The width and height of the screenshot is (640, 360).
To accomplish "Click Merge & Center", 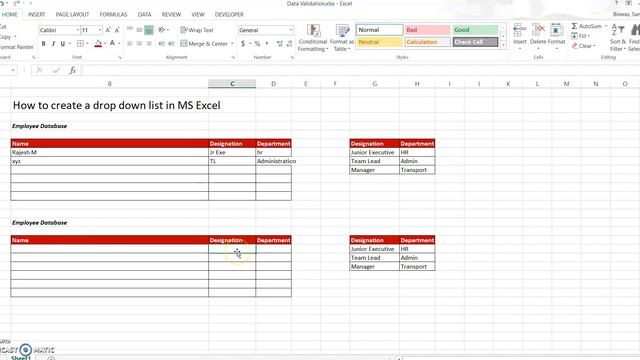I will tap(204, 44).
